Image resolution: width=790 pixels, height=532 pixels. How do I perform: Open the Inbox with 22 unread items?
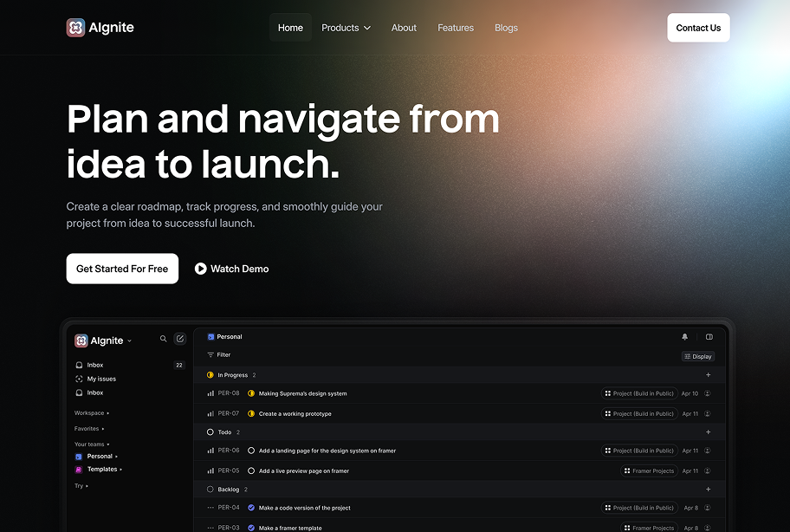click(x=93, y=365)
